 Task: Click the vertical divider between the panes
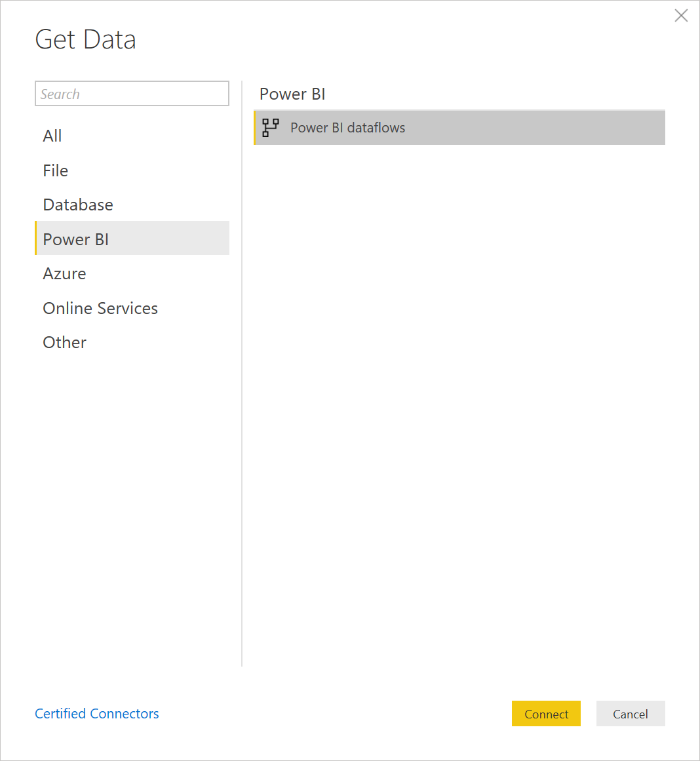pyautogui.click(x=242, y=374)
